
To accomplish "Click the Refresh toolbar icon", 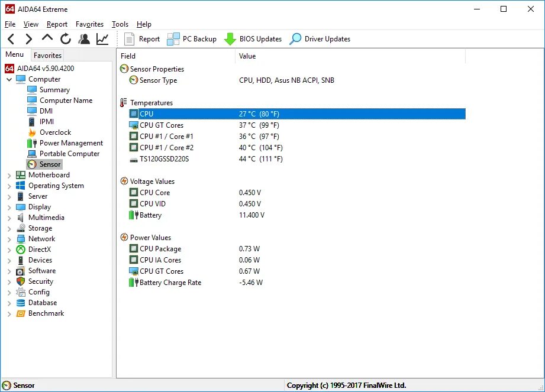I will pyautogui.click(x=66, y=39).
